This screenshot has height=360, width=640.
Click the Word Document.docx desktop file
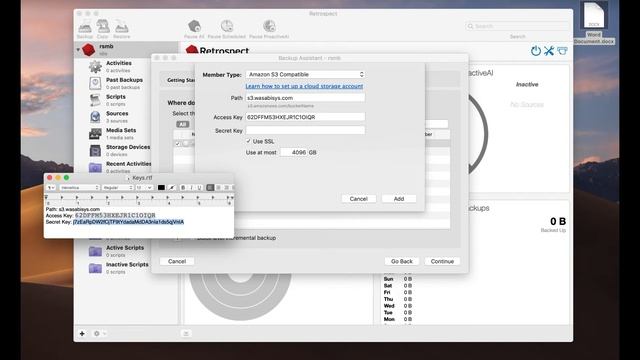click(594, 22)
